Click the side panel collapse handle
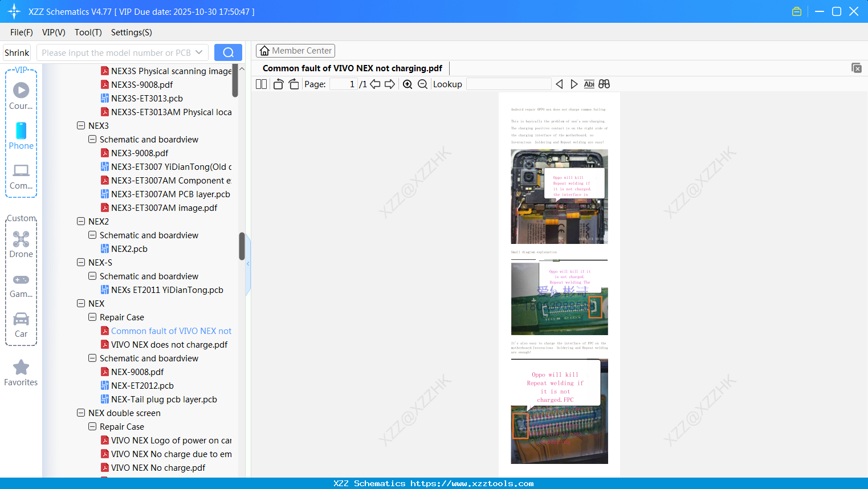This screenshot has height=489, width=868. coord(248,263)
